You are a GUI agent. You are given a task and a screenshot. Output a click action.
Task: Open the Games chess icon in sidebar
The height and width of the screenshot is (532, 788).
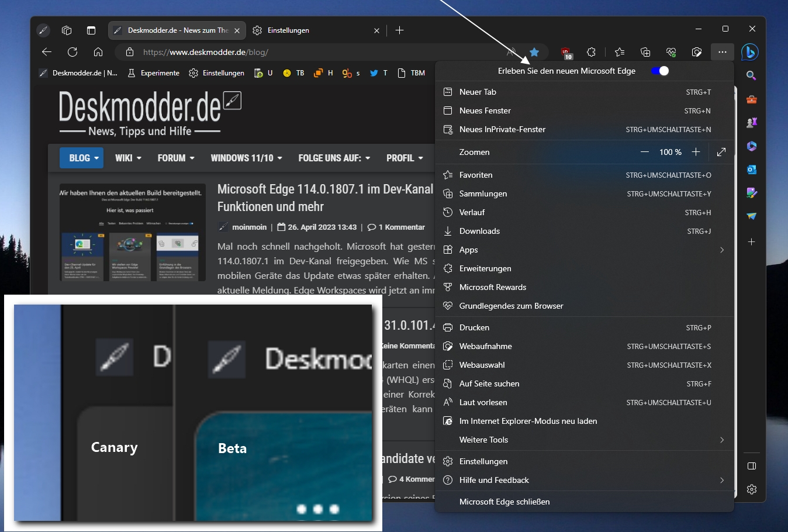(x=752, y=122)
